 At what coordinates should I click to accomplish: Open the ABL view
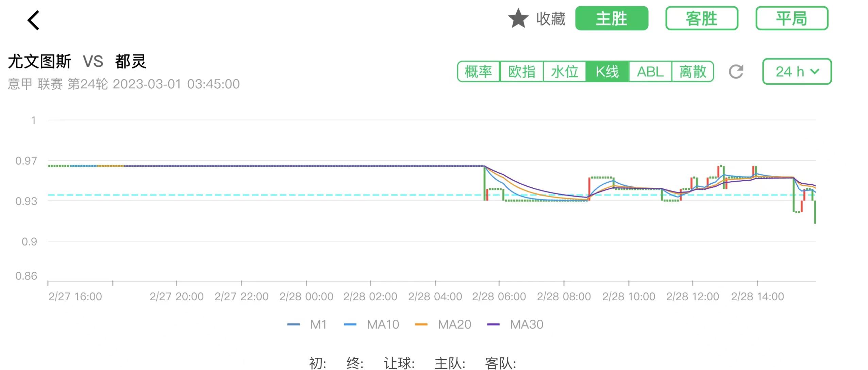coord(650,71)
